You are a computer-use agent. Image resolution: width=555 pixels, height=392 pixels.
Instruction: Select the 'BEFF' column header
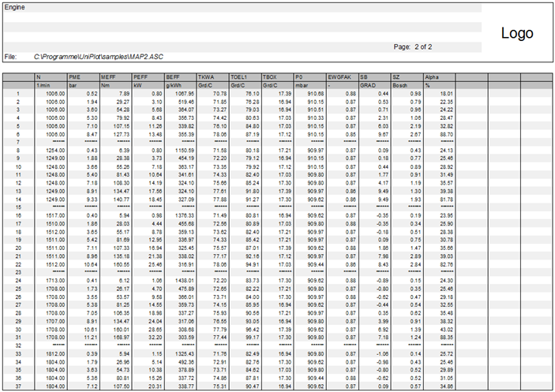[x=181, y=77]
